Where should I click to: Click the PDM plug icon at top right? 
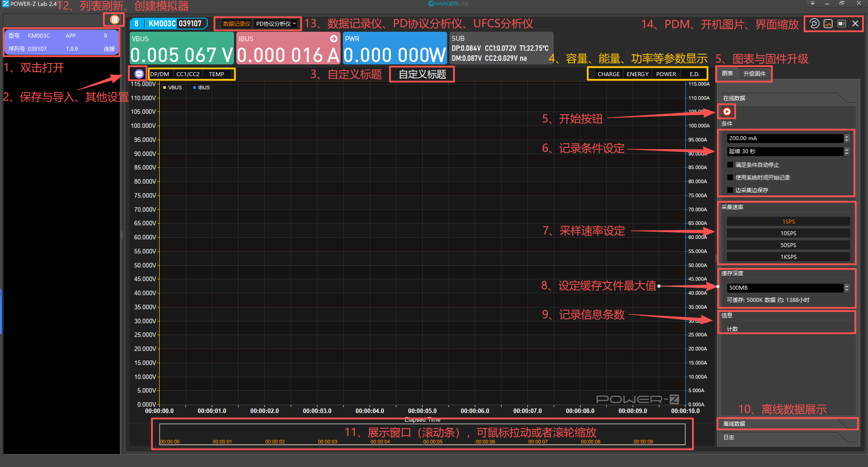click(x=814, y=24)
